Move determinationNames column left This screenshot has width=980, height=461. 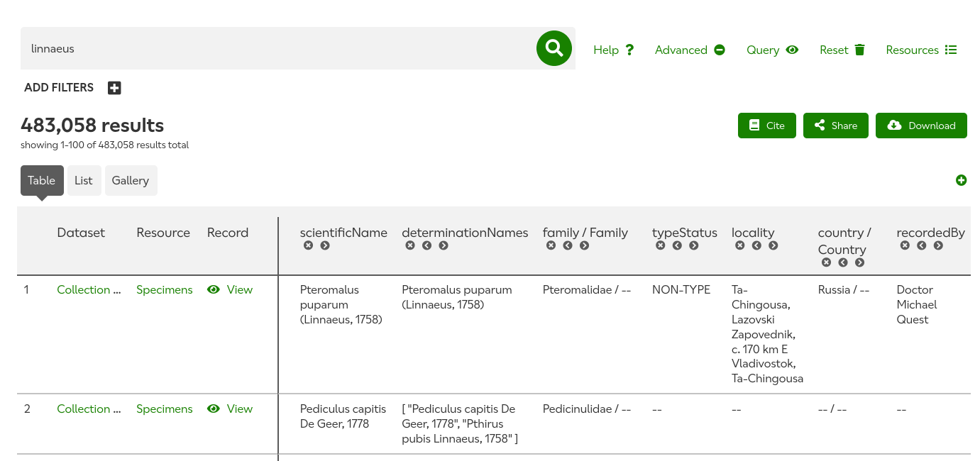426,245
